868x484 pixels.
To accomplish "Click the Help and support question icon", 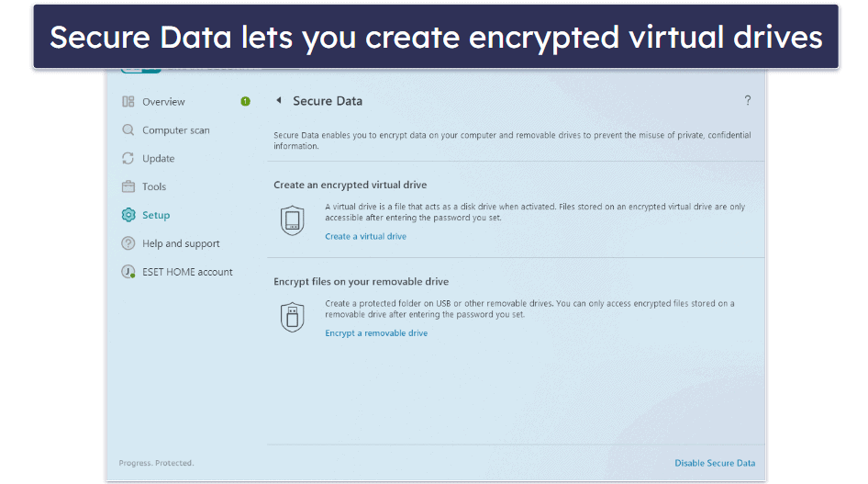I will 128,243.
